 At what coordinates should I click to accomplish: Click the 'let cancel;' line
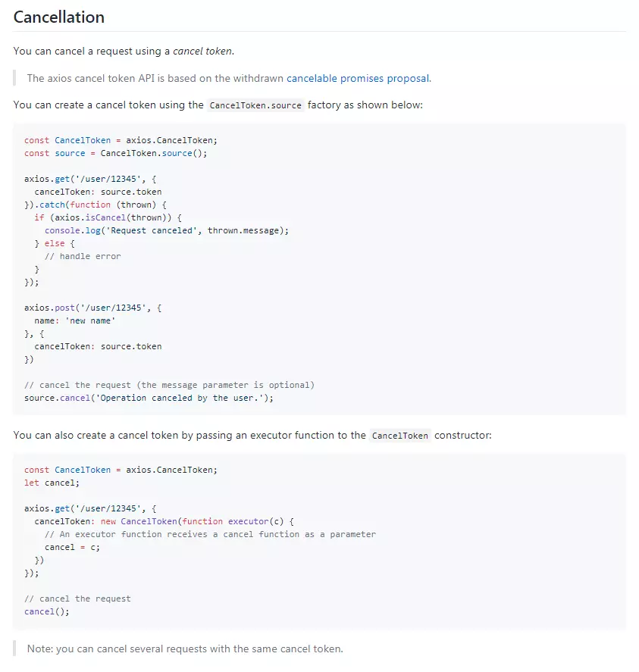coord(52,483)
